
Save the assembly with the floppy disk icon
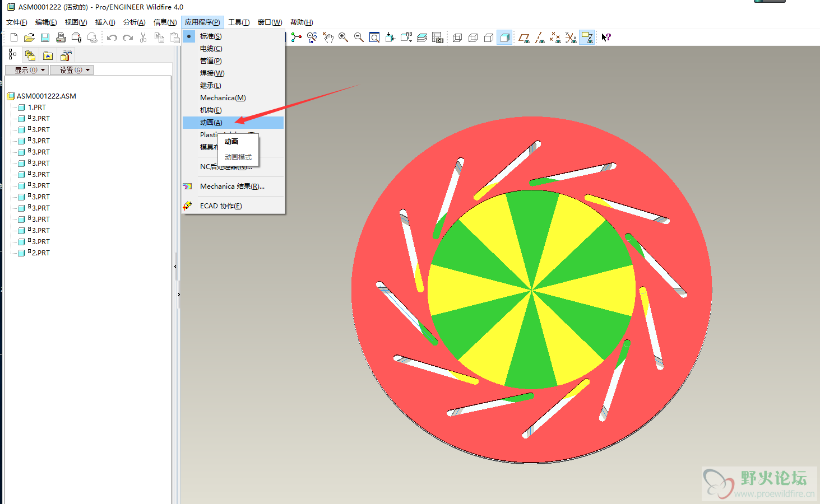coord(45,38)
